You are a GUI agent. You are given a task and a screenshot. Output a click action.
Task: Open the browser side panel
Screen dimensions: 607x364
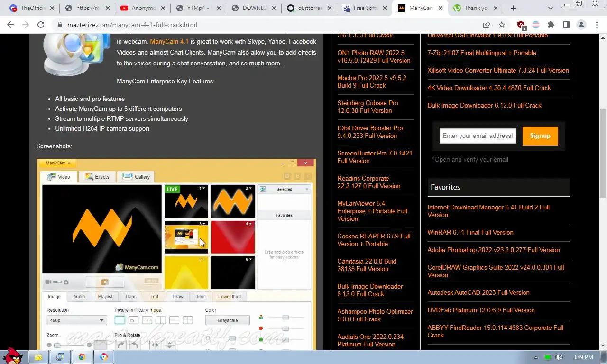[566, 25]
